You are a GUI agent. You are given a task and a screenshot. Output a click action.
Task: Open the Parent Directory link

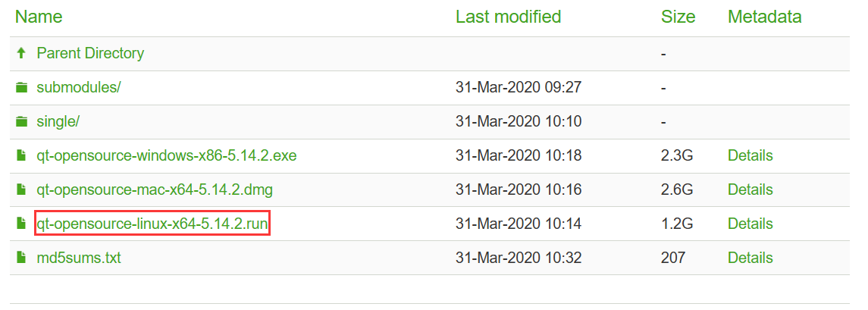pyautogui.click(x=90, y=54)
